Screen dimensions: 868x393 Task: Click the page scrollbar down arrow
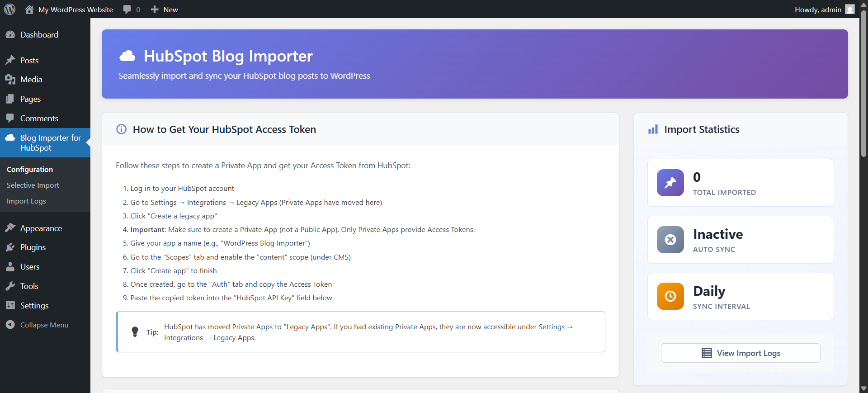863,388
